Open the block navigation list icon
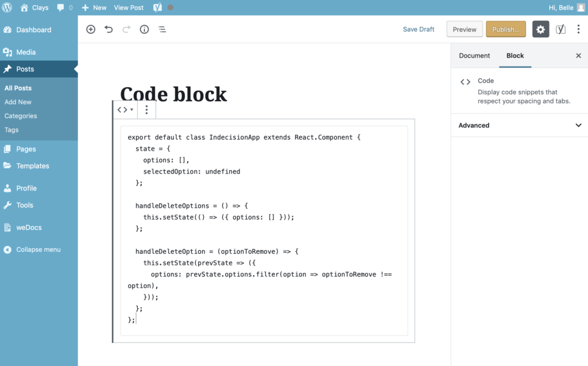The width and height of the screenshot is (588, 366). pyautogui.click(x=161, y=29)
